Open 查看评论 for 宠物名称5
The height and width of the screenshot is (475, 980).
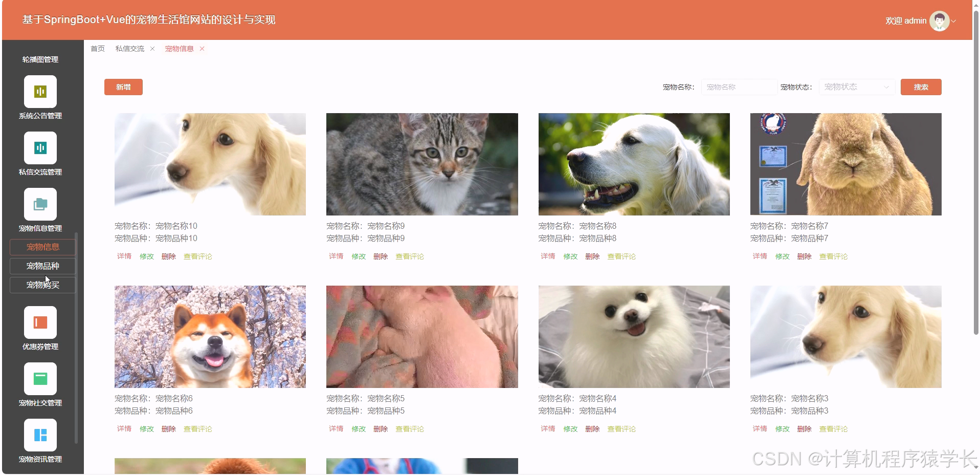pos(410,429)
